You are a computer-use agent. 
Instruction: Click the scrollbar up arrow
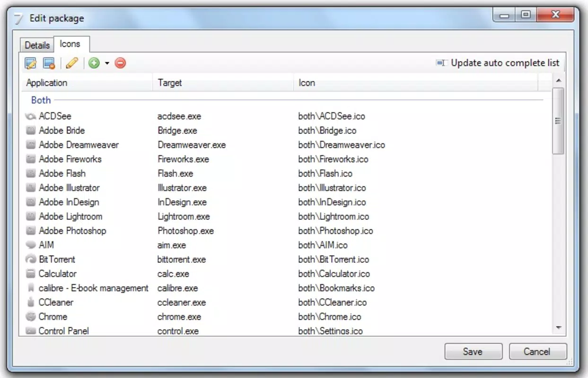click(x=558, y=80)
